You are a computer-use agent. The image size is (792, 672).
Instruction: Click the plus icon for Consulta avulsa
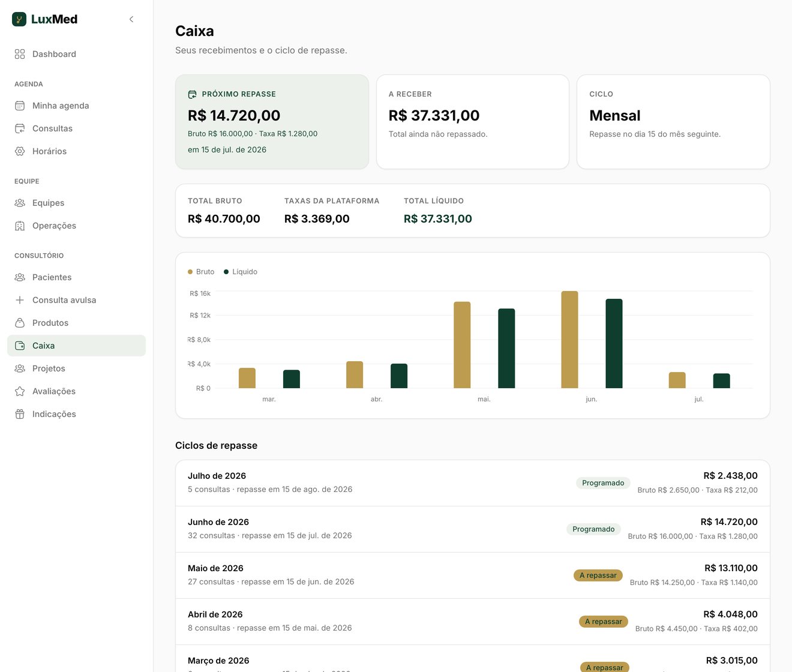pyautogui.click(x=20, y=300)
